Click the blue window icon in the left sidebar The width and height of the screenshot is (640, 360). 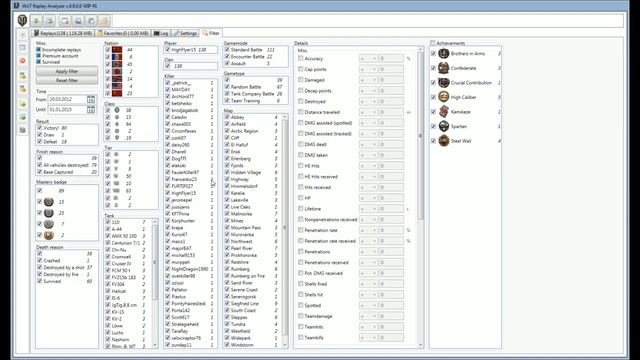click(22, 47)
